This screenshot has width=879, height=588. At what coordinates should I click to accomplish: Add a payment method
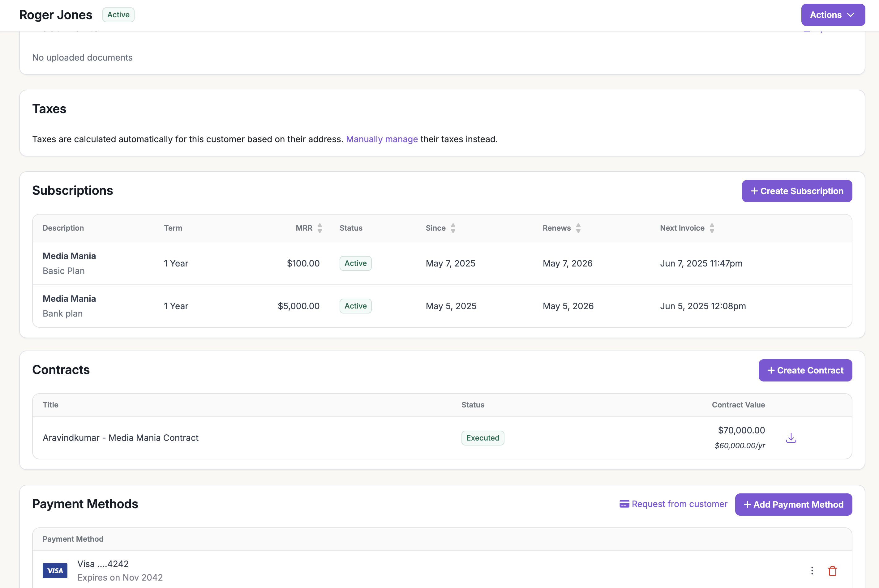(x=793, y=504)
